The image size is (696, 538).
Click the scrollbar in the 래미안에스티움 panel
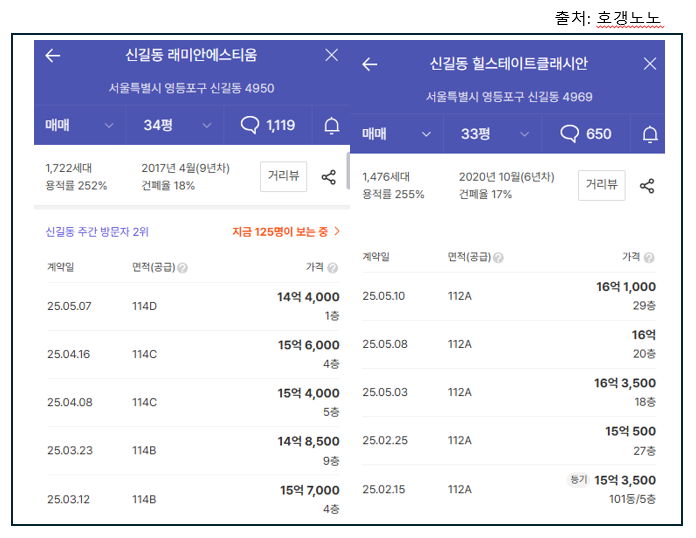(348, 172)
